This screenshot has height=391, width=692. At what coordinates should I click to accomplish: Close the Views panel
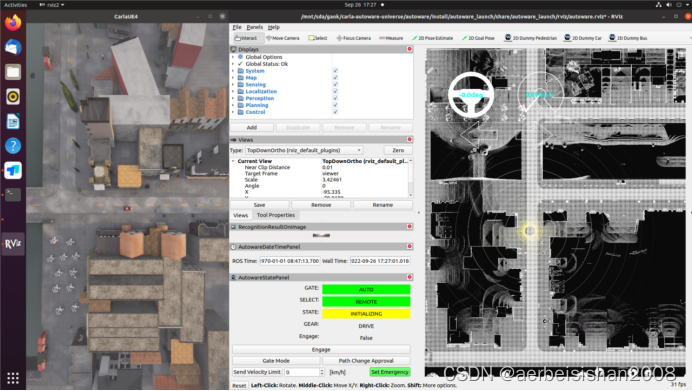410,139
